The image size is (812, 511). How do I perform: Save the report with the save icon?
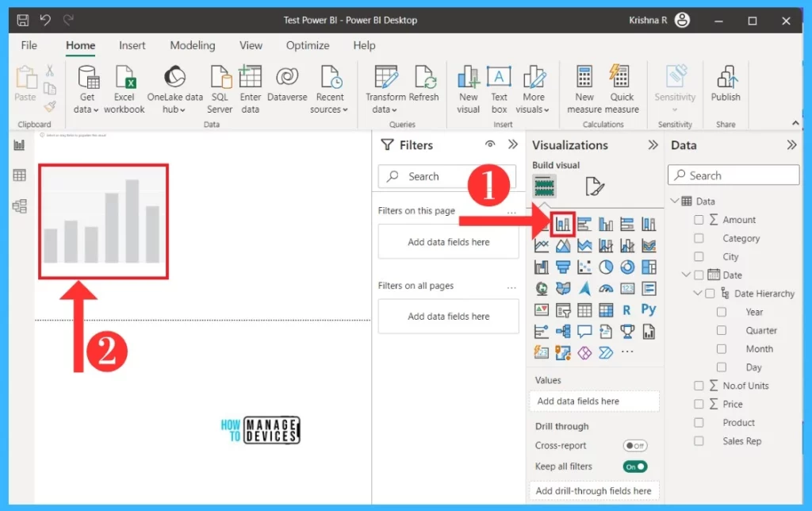(x=22, y=20)
